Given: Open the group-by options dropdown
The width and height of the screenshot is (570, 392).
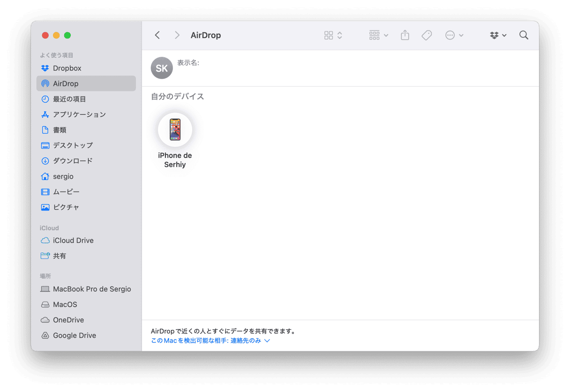Looking at the screenshot, I should [379, 35].
